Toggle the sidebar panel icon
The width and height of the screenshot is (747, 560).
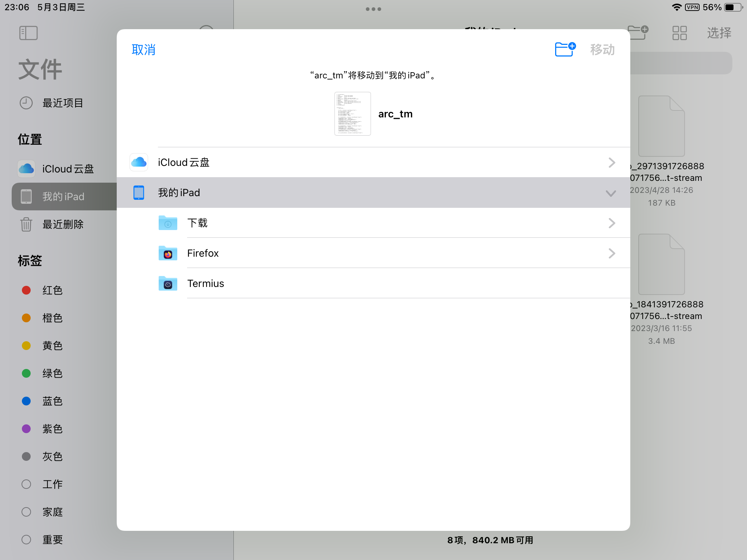click(x=28, y=33)
